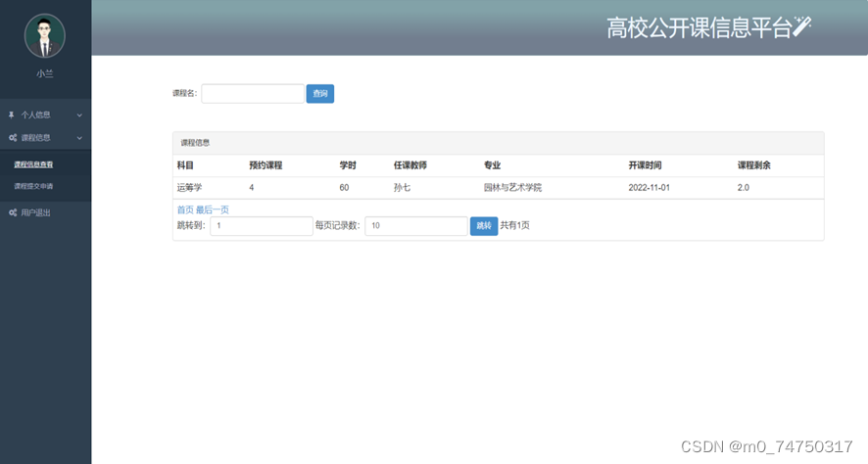Click the 任课教师 column header

click(410, 165)
